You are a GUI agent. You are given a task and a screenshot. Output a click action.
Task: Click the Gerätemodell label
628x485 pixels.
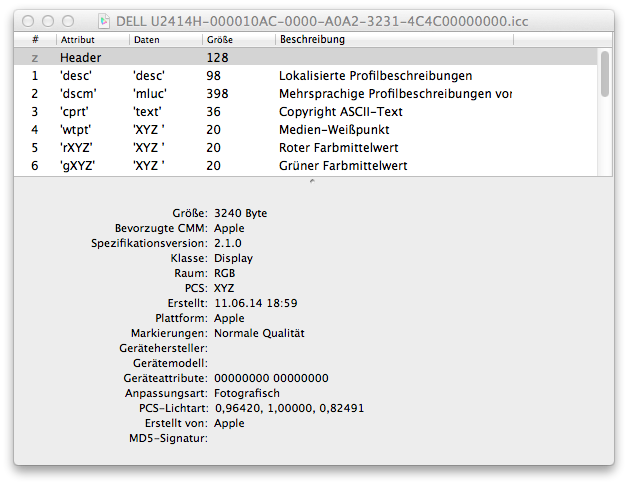(x=171, y=363)
